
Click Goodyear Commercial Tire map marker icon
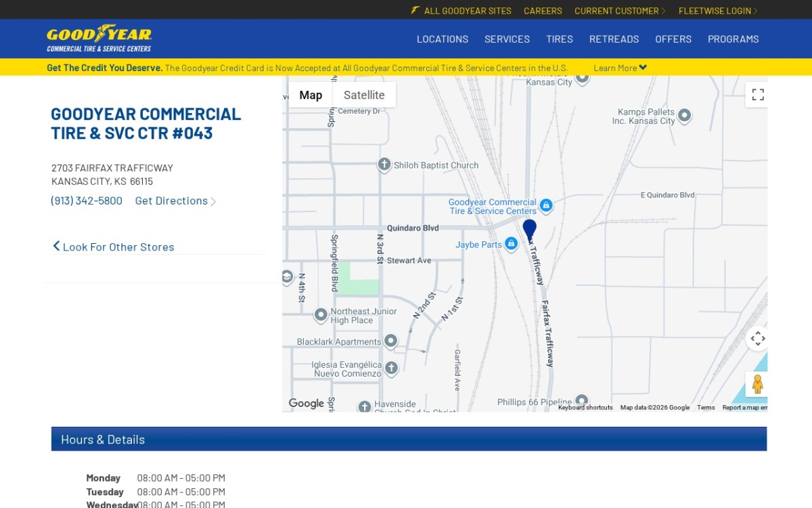pos(547,205)
